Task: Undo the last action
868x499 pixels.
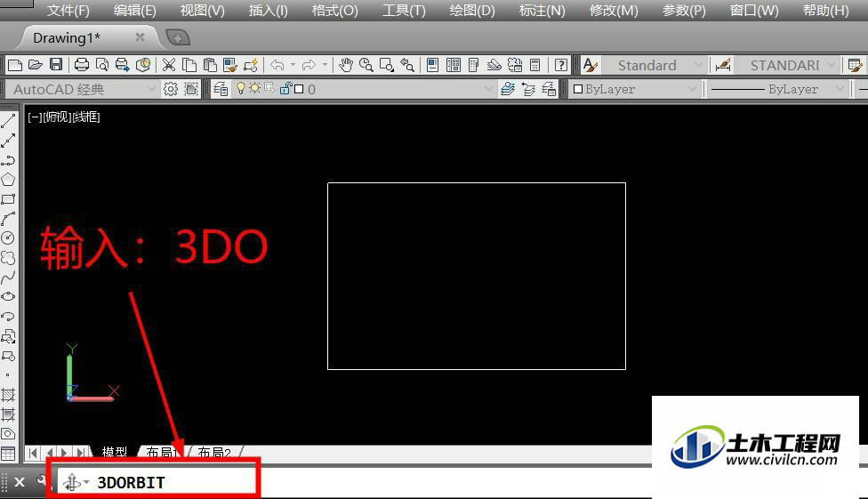Action: coord(277,65)
